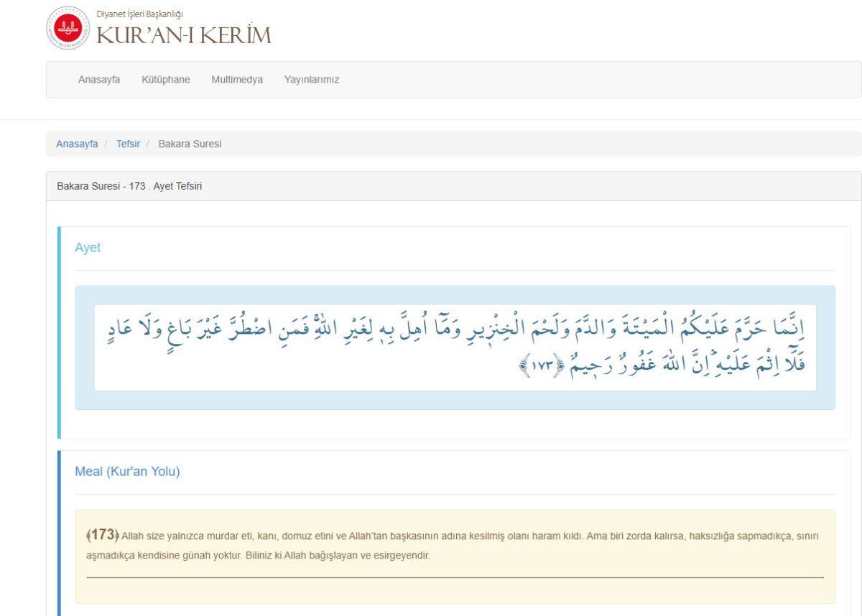This screenshot has height=616, width=862.
Task: Select the Yayınlarımız menu item
Action: [312, 80]
